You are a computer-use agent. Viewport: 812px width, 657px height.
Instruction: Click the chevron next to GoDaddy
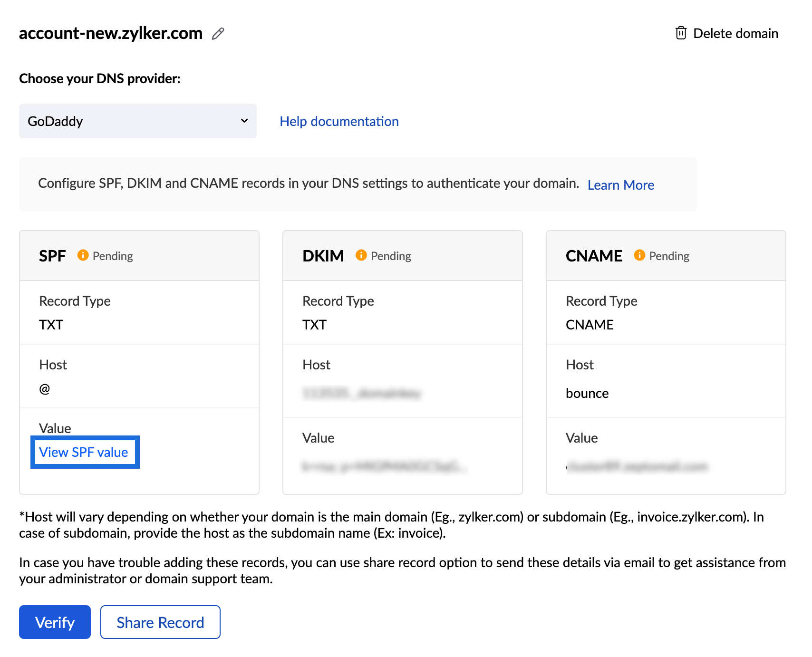[244, 121]
